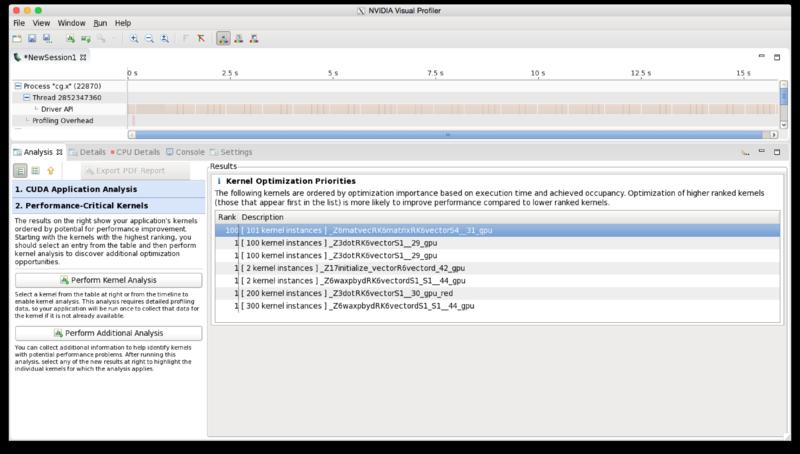Viewport: 800px width, 454px height.
Task: Open the Help menu
Action: coord(123,23)
